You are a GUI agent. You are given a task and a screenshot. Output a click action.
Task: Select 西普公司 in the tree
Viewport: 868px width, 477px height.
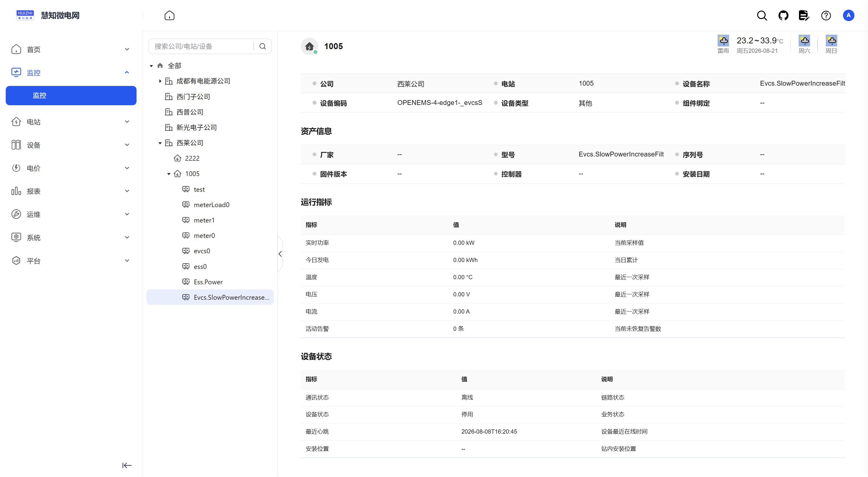click(x=190, y=112)
